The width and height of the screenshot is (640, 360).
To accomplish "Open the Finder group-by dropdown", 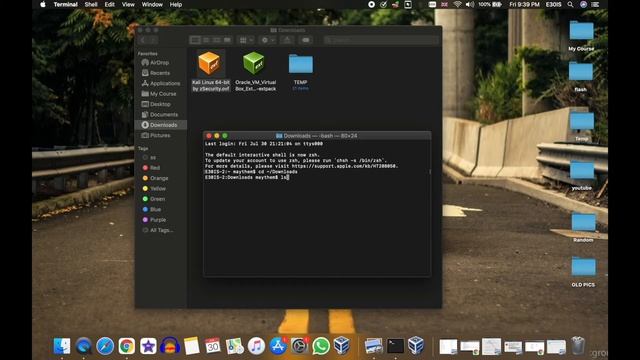I will (246, 40).
